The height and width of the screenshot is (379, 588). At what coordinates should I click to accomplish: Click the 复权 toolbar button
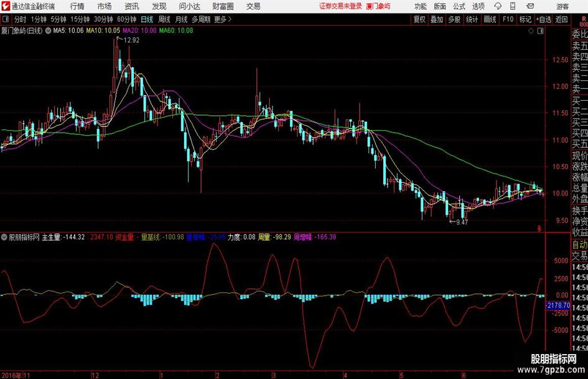coord(419,19)
